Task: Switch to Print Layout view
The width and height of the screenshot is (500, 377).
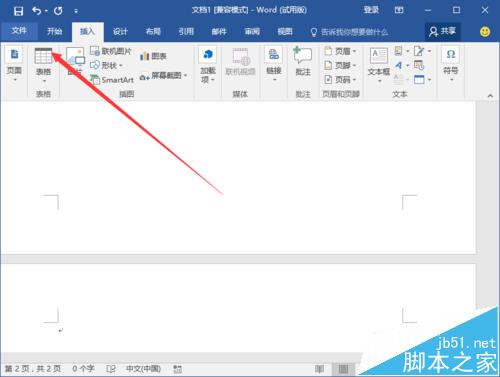Action: point(343,369)
